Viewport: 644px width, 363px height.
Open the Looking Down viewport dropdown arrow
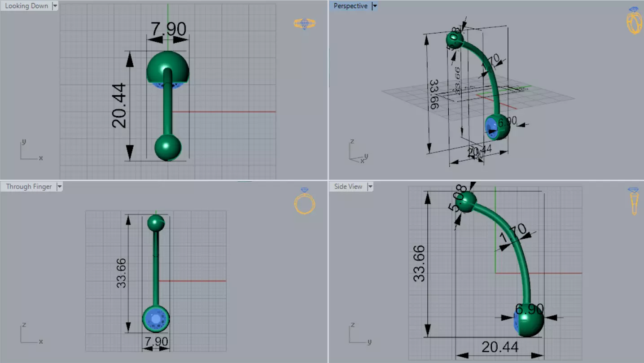pos(55,6)
